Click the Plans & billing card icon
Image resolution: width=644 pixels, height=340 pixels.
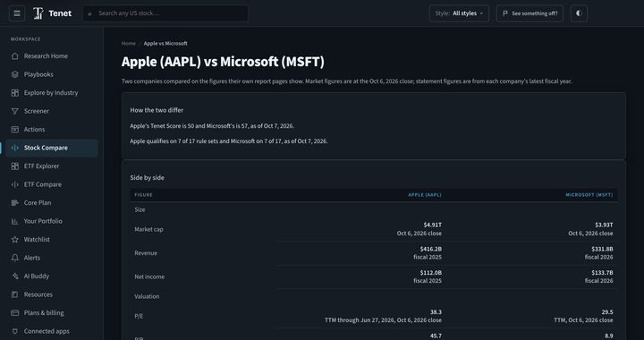pos(15,313)
